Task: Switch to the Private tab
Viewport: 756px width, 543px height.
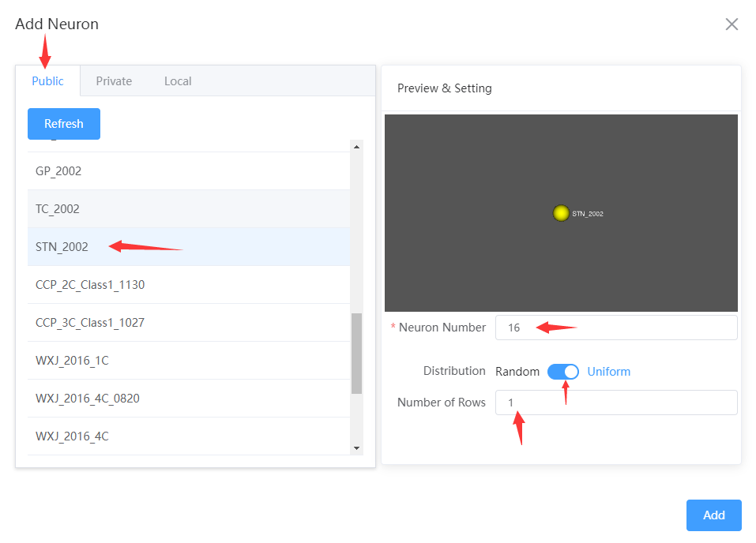Action: (114, 81)
